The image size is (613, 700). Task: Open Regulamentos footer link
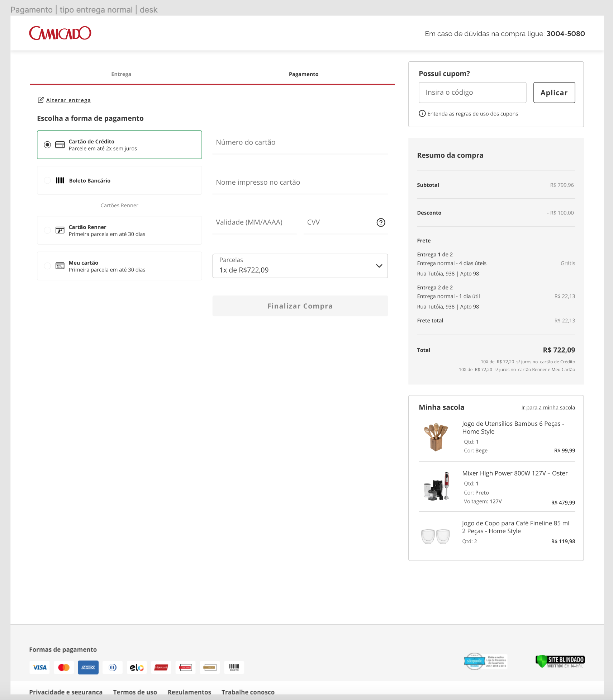pos(189,692)
